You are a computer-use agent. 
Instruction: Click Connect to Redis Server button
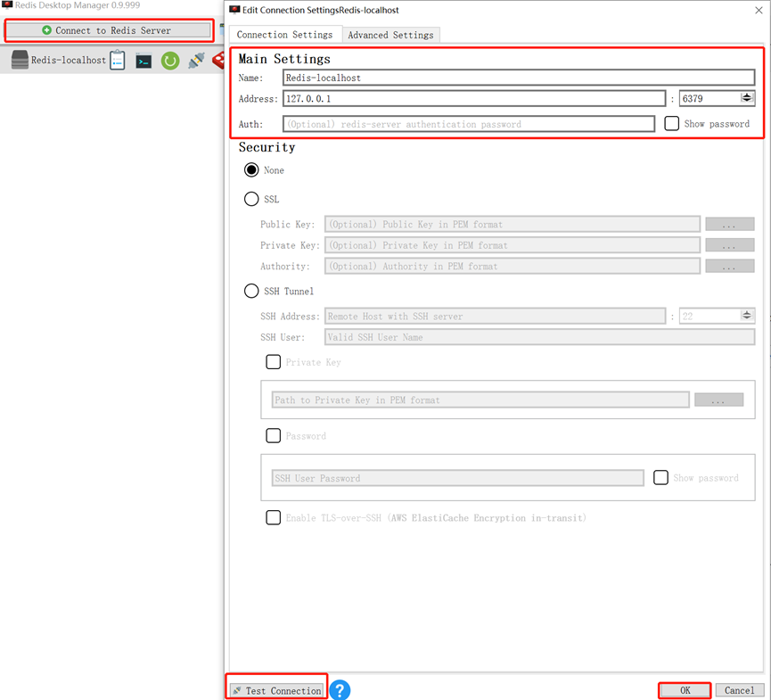(x=109, y=30)
